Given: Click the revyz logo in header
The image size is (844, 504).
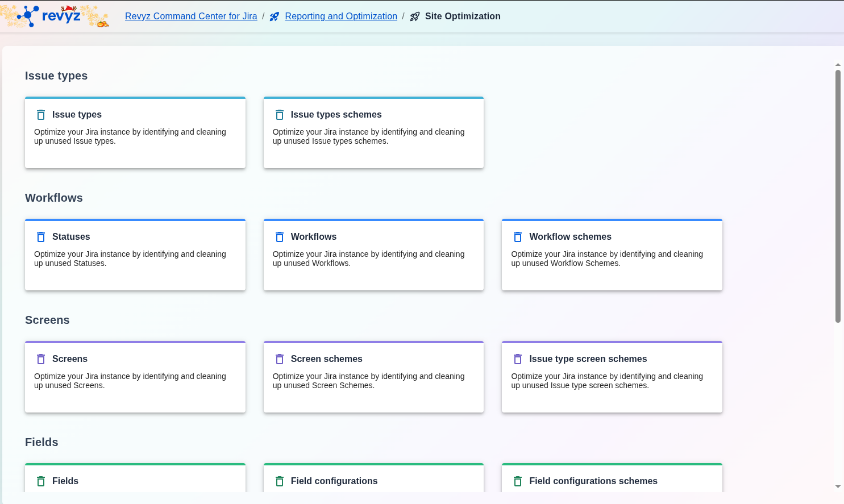Looking at the screenshot, I should 55,16.
